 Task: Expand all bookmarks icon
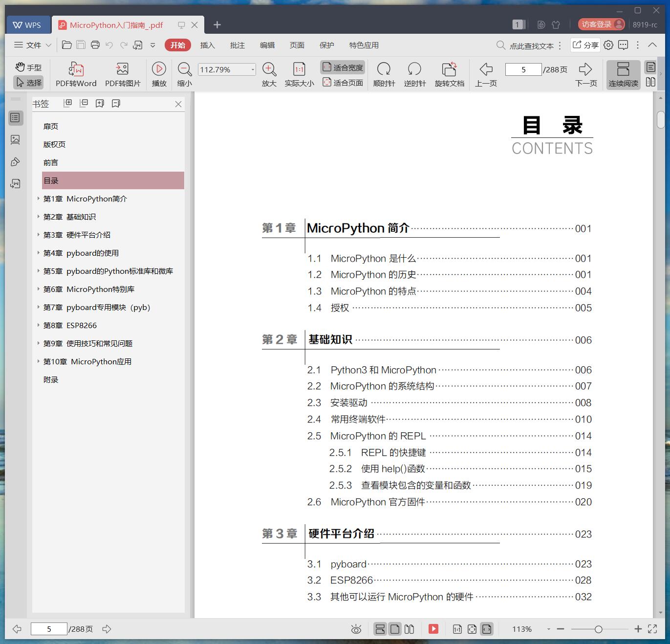click(68, 103)
